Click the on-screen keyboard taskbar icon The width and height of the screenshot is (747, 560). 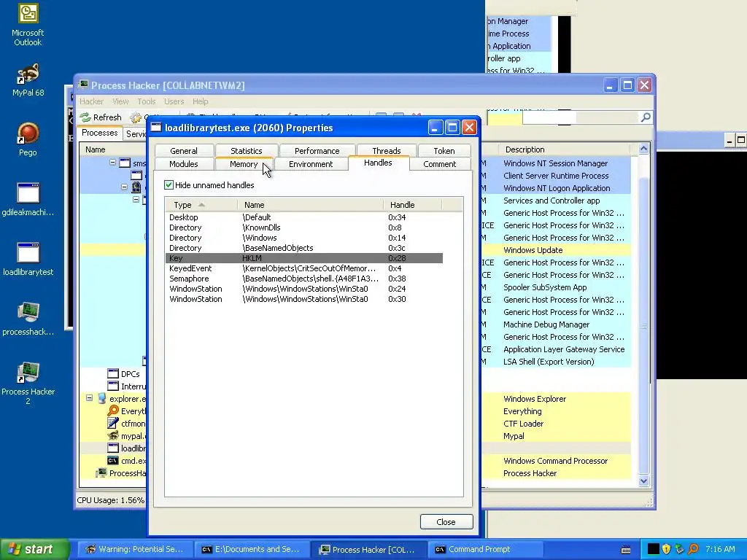point(626,550)
